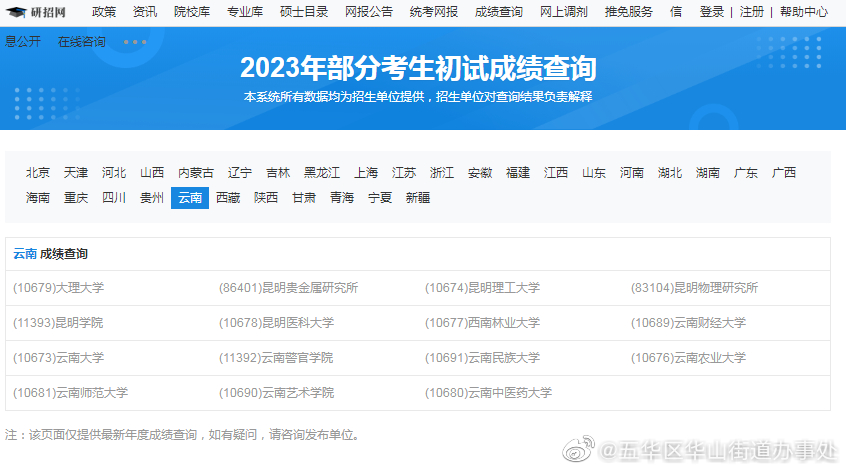The height and width of the screenshot is (471, 846).
Task: Select 吉林 province tab
Action: (x=278, y=173)
